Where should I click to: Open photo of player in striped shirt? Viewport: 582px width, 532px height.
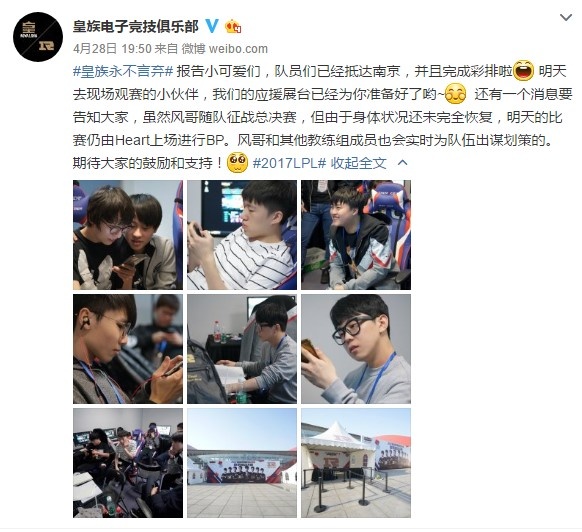pyautogui.click(x=242, y=235)
